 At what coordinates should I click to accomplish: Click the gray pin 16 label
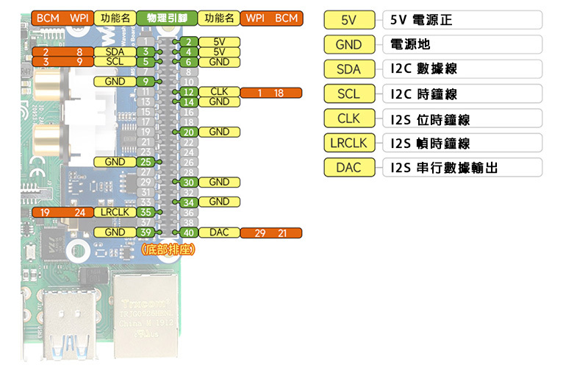click(x=189, y=112)
